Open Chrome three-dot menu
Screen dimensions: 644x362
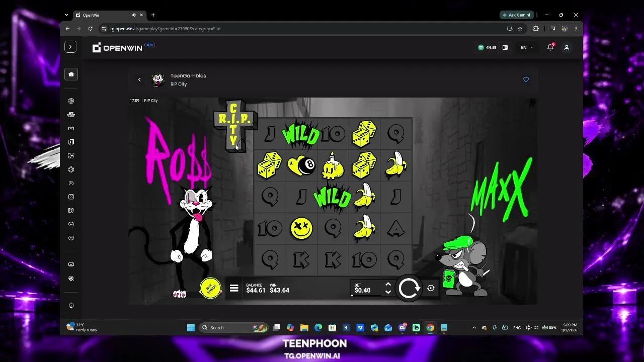576,29
